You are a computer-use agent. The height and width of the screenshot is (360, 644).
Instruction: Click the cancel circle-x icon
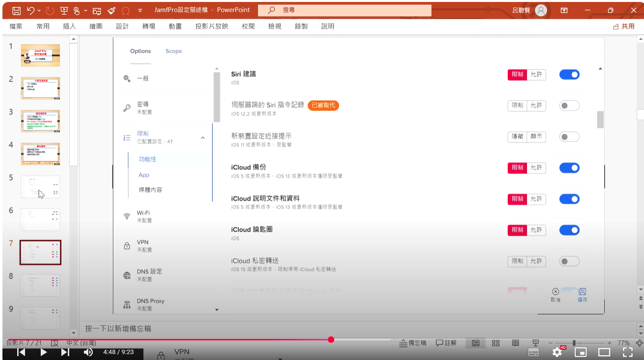coord(555,292)
